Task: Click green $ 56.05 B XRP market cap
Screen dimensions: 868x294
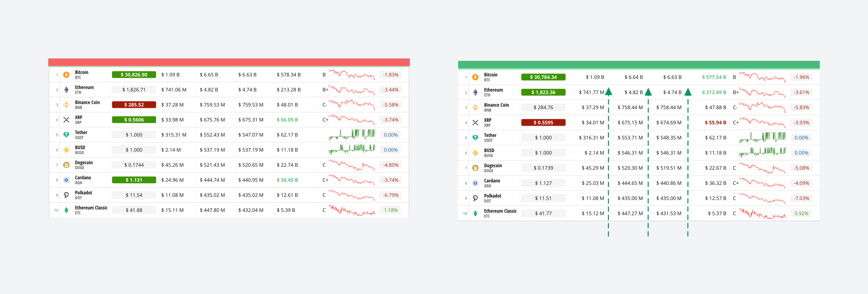Action: coord(288,120)
